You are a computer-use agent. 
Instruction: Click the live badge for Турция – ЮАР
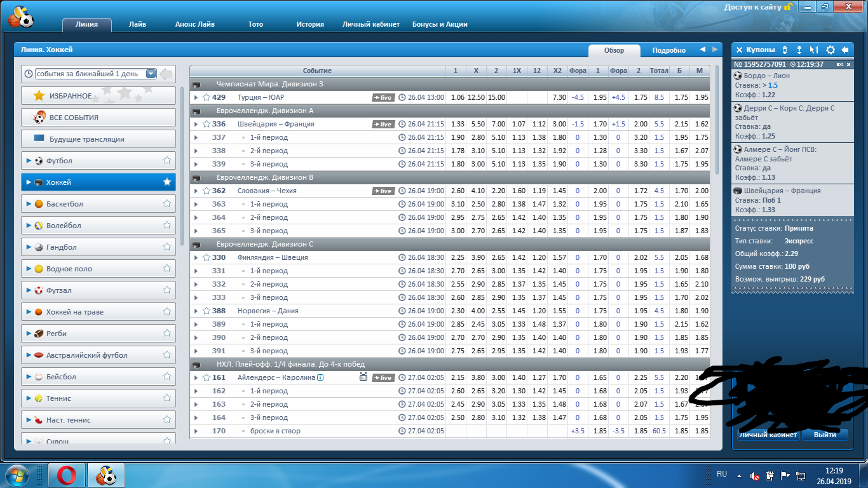click(383, 97)
